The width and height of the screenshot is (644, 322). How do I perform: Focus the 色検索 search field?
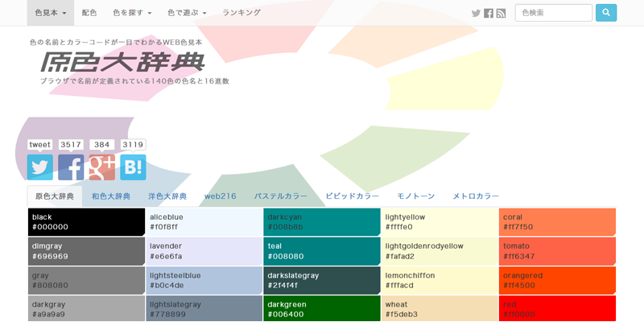coord(554,13)
